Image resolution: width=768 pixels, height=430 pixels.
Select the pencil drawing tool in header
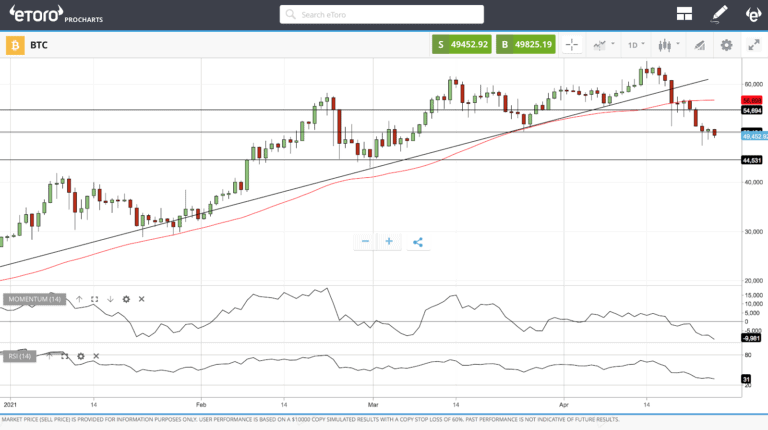coord(719,14)
